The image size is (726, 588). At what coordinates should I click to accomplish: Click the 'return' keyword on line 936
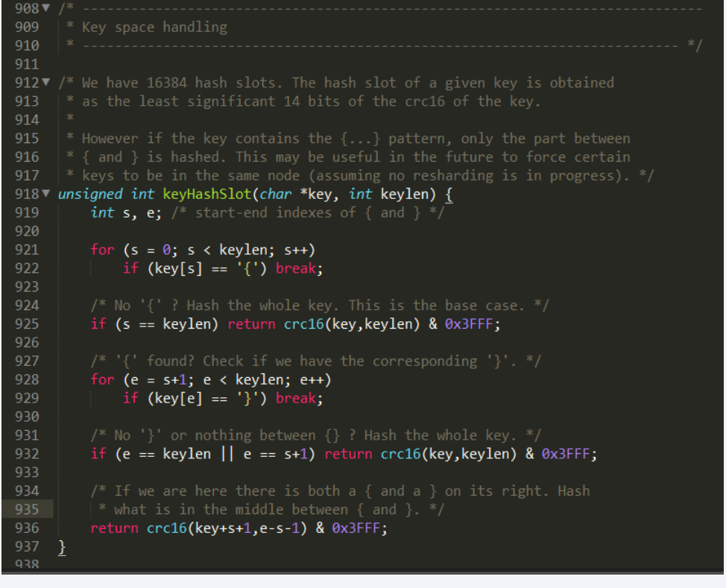point(114,528)
